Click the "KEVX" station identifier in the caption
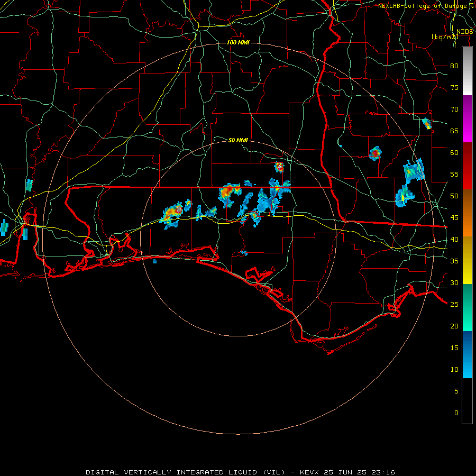The image size is (476, 476). (310, 472)
